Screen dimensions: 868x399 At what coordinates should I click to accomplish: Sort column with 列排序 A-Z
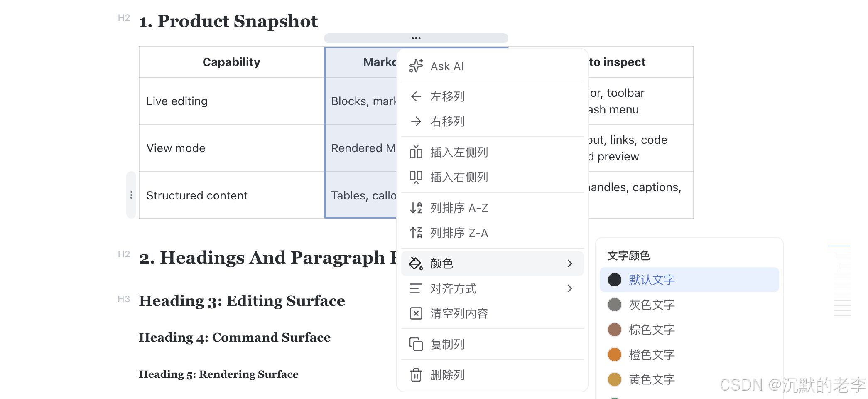tap(493, 208)
